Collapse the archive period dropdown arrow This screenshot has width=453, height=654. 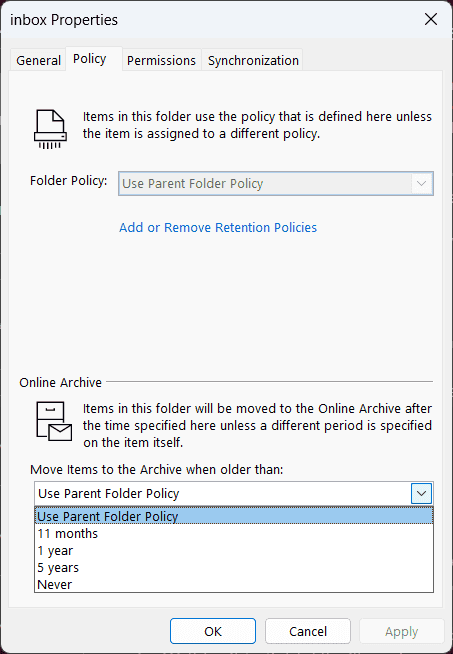pos(421,493)
